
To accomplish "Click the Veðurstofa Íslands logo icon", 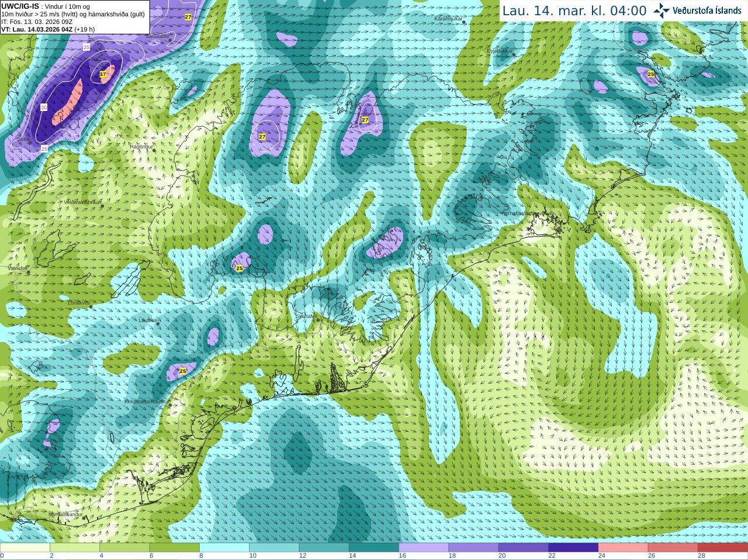I will [x=661, y=11].
